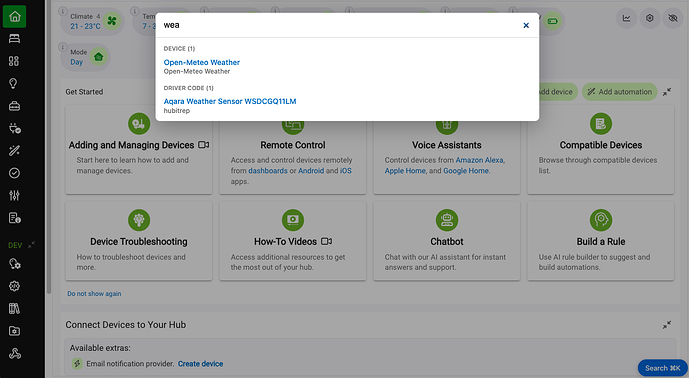This screenshot has height=378, width=689.
Task: Follow the Android link in Remote Control
Action: click(311, 171)
